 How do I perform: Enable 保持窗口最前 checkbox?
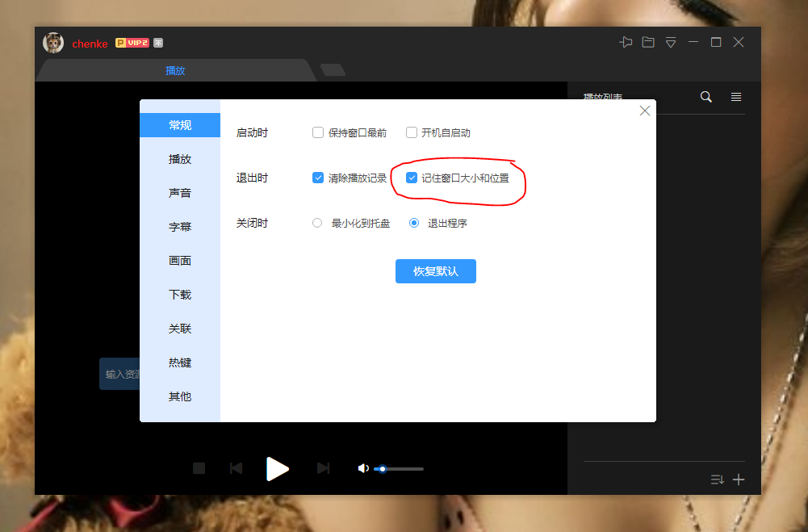point(318,132)
